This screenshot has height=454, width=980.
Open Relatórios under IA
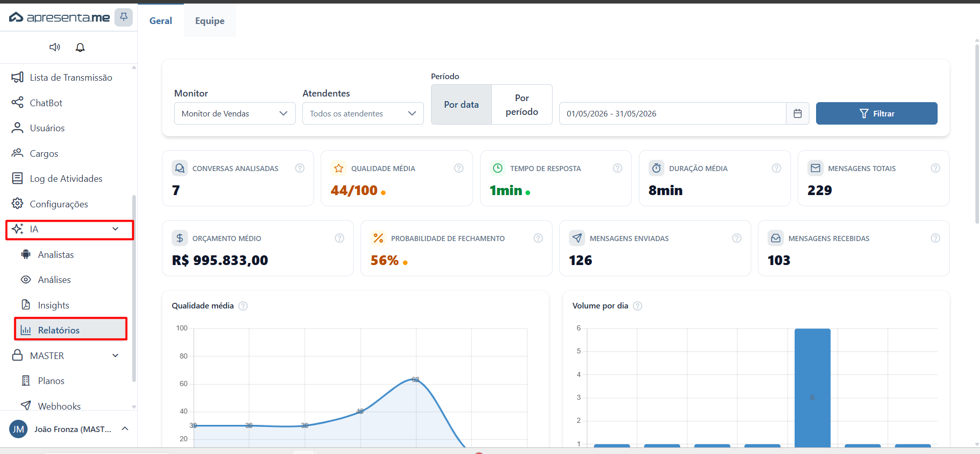(x=71, y=330)
